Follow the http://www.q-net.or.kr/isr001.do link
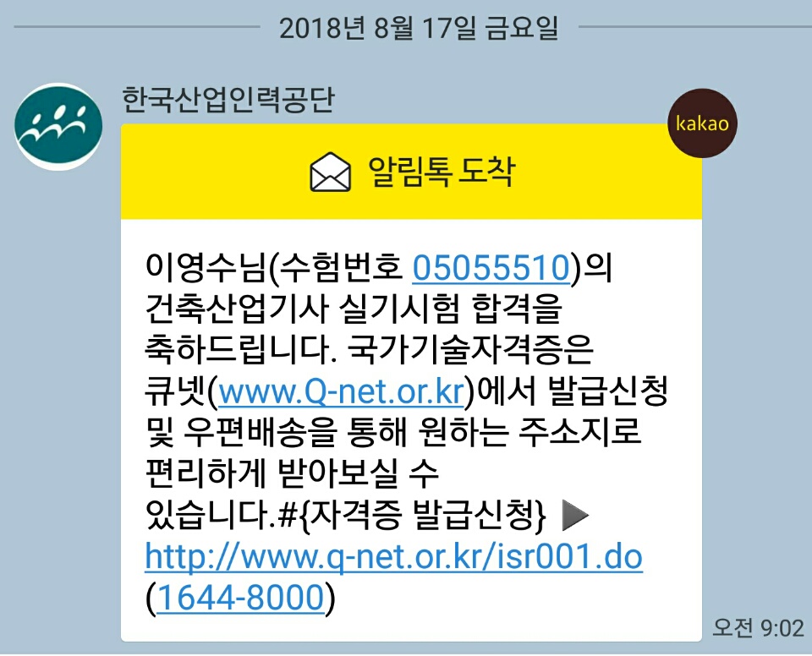812x656 pixels. [x=393, y=557]
